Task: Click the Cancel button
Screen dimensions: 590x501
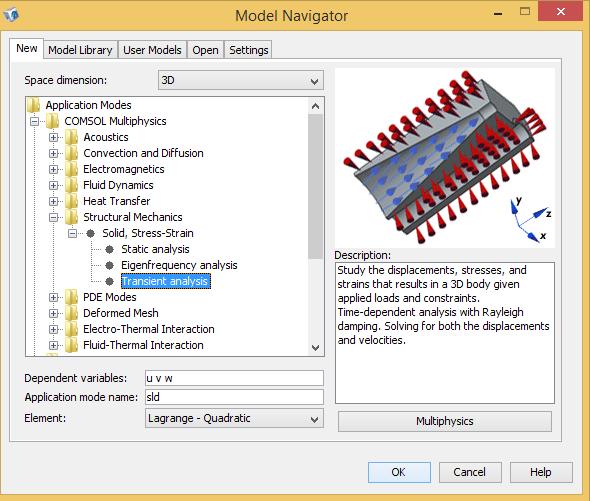Action: (470, 472)
